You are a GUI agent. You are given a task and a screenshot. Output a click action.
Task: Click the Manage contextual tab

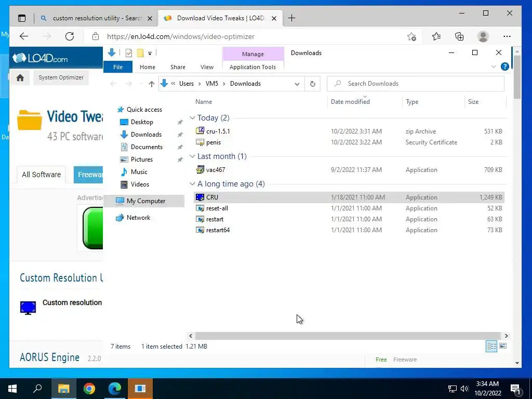[x=253, y=54]
